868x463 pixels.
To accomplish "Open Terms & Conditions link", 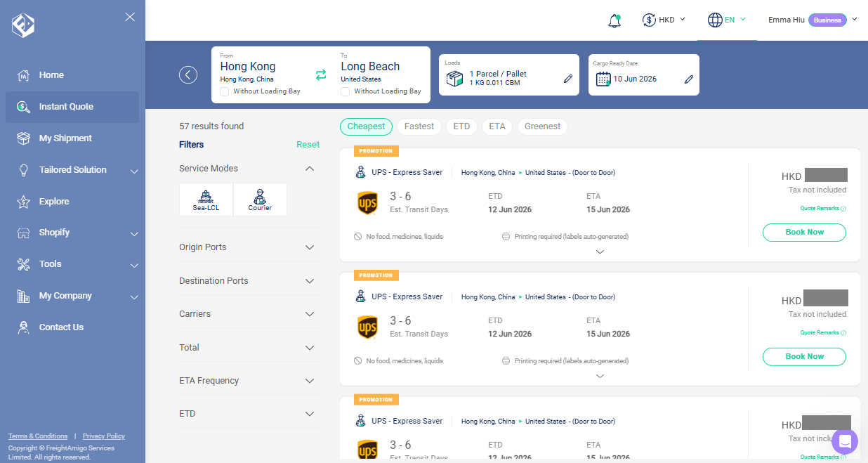I will pos(38,436).
